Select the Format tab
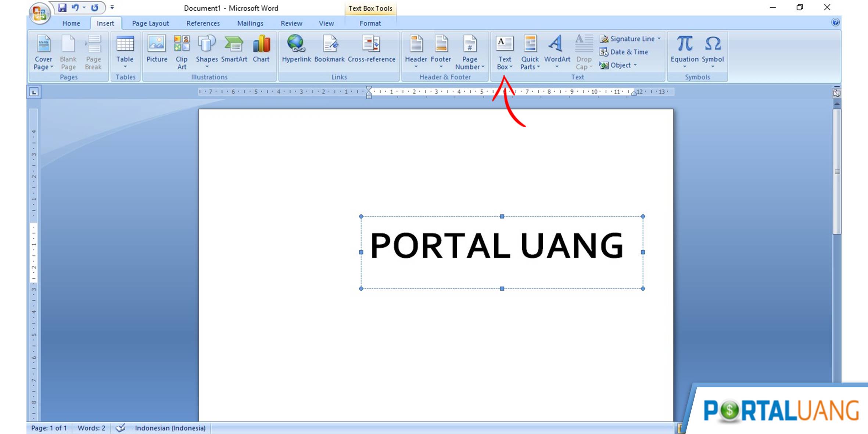 tap(370, 23)
